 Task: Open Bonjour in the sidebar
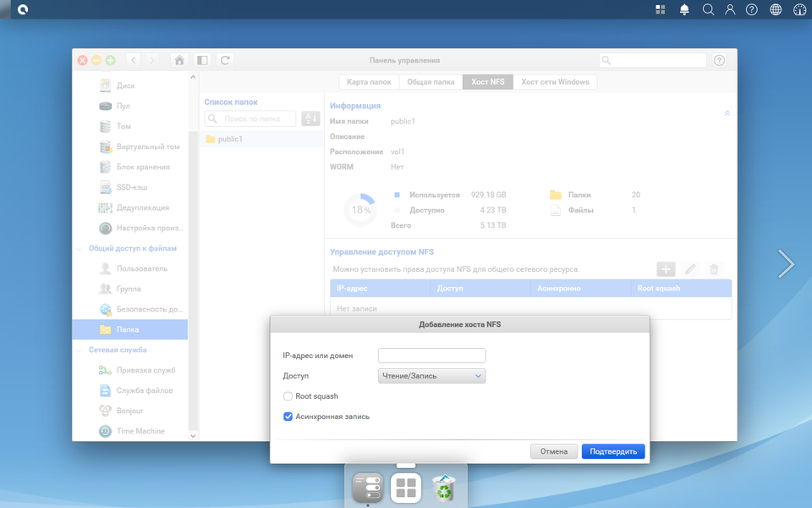pyautogui.click(x=130, y=411)
